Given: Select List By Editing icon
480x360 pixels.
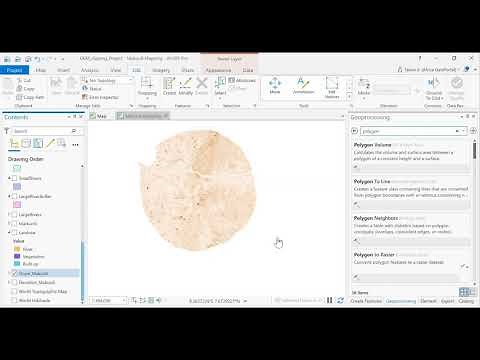Looking at the screenshot, I should tap(50, 144).
